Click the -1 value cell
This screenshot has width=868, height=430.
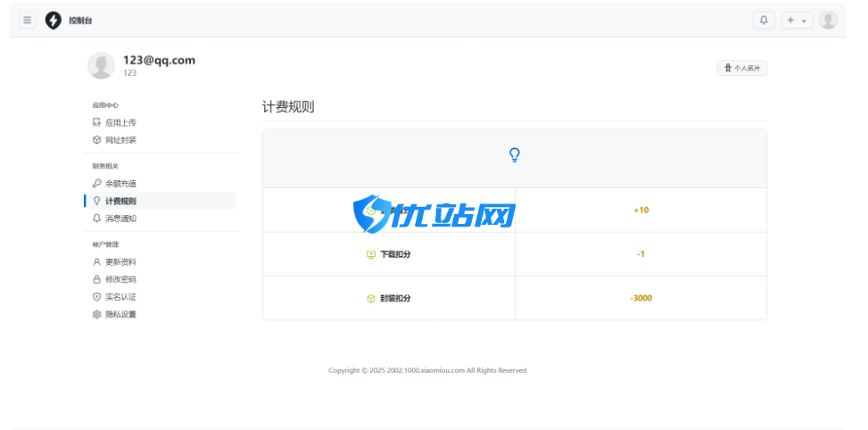(641, 254)
